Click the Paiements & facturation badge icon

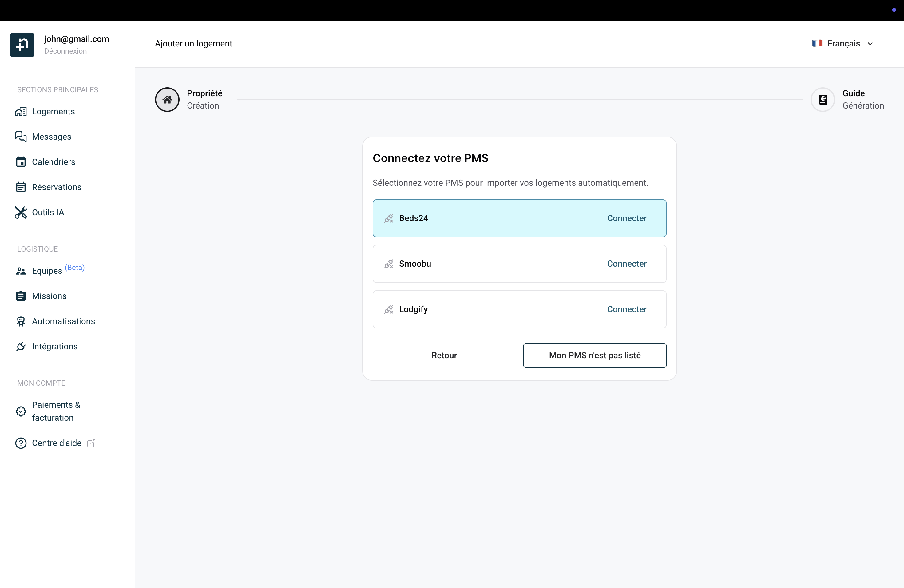coord(21,411)
